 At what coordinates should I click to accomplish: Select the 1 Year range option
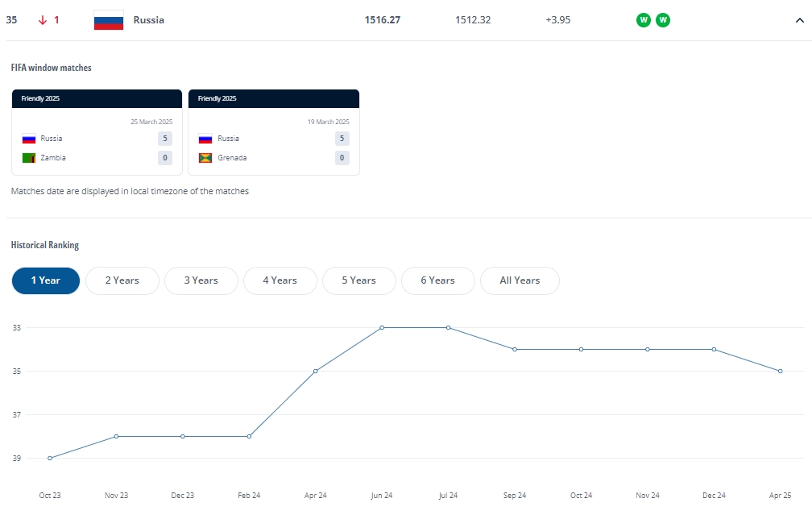(x=46, y=280)
